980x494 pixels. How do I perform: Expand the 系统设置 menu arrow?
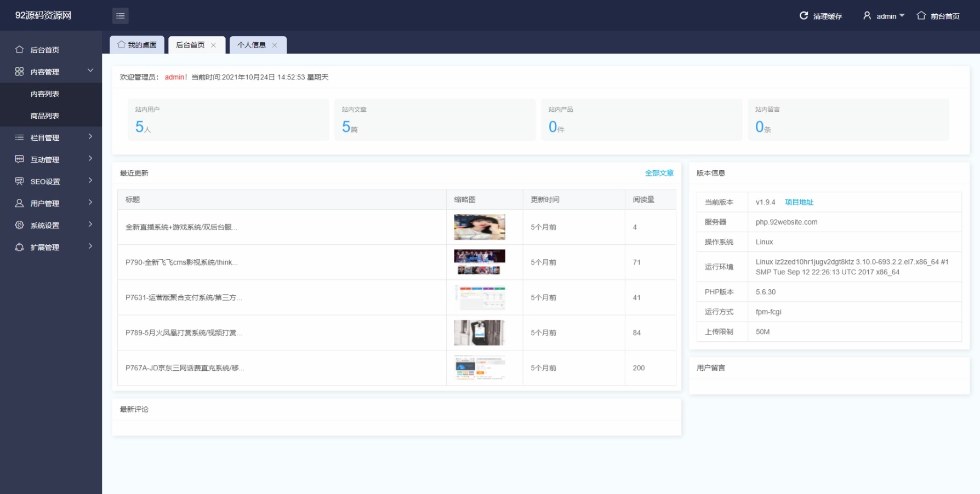coord(90,224)
